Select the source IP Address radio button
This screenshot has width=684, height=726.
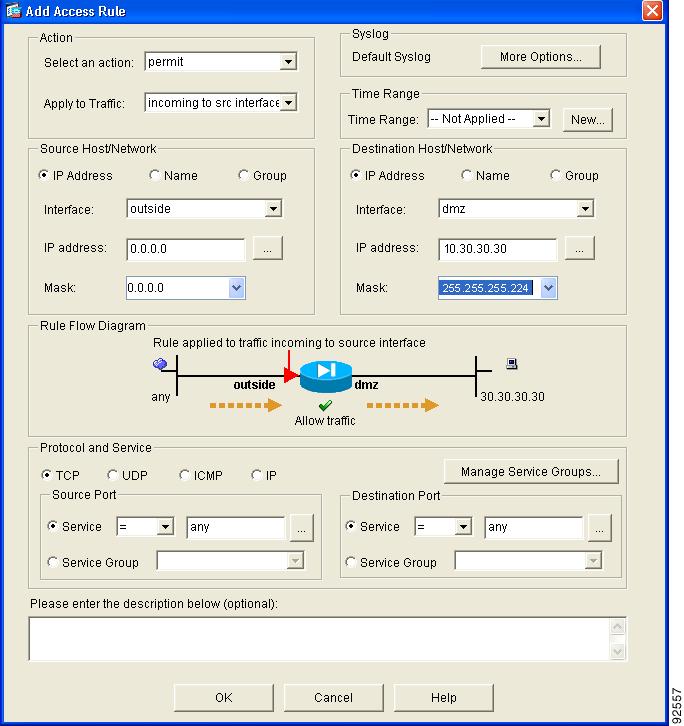[44, 175]
